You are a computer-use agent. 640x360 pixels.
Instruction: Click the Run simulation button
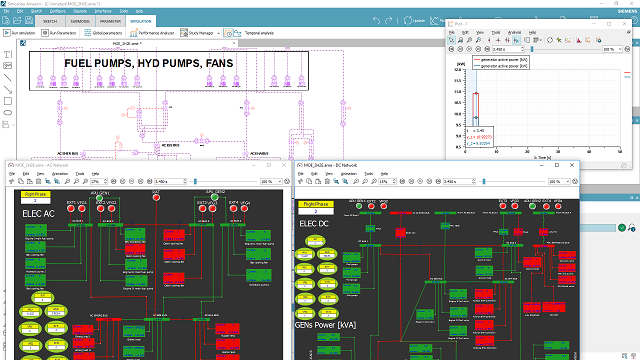(19, 33)
